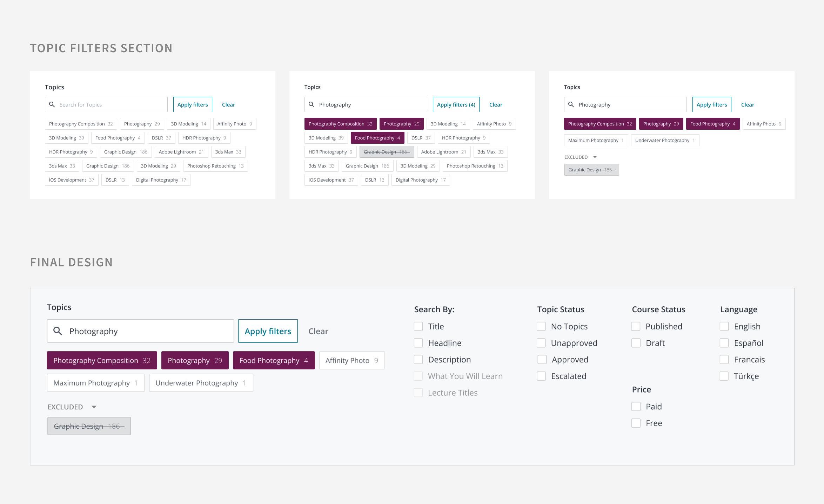This screenshot has height=504, width=824.
Task: Click the search icon in the Final Design search box
Action: (58, 331)
